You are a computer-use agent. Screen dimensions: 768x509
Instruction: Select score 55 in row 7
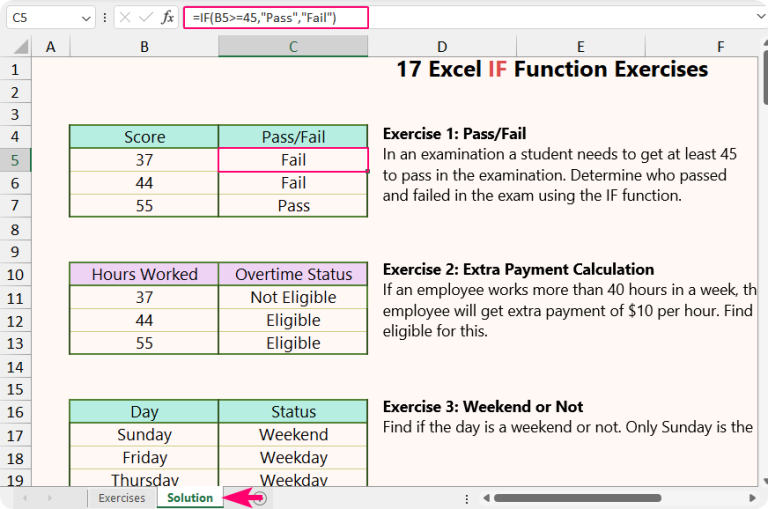[x=144, y=206]
